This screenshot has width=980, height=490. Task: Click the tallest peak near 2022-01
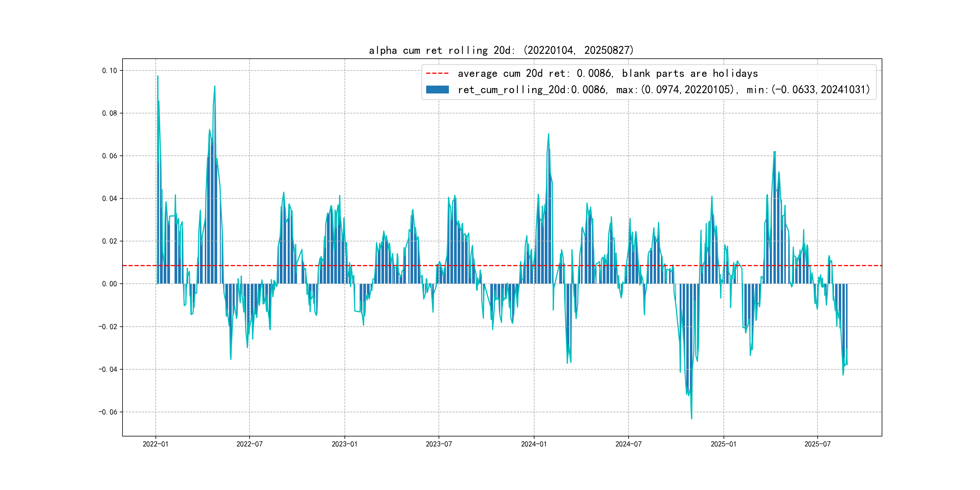pyautogui.click(x=158, y=77)
